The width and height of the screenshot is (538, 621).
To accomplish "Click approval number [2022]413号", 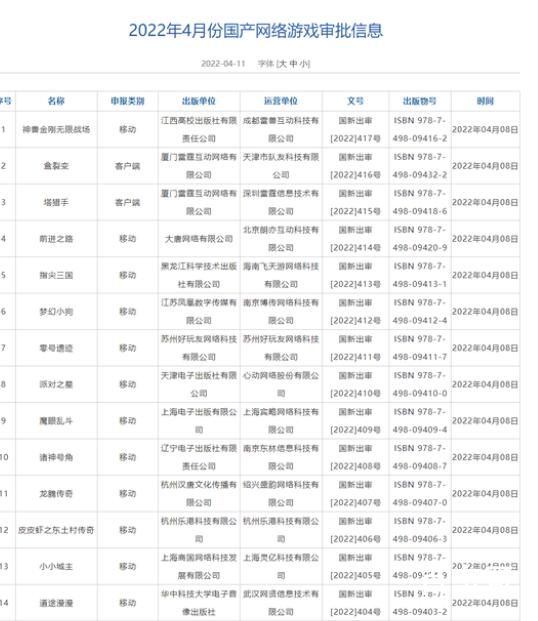I will (355, 284).
